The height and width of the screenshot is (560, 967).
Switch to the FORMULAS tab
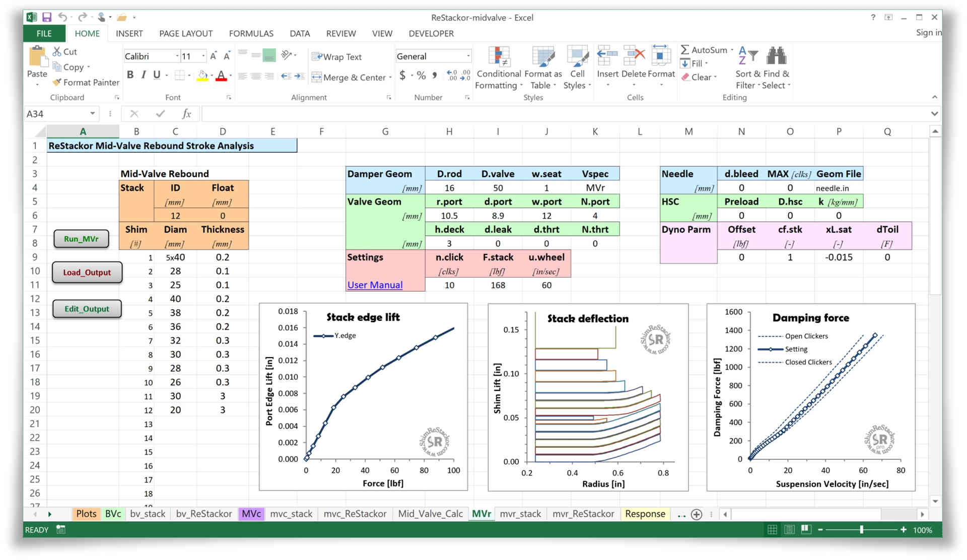(251, 33)
